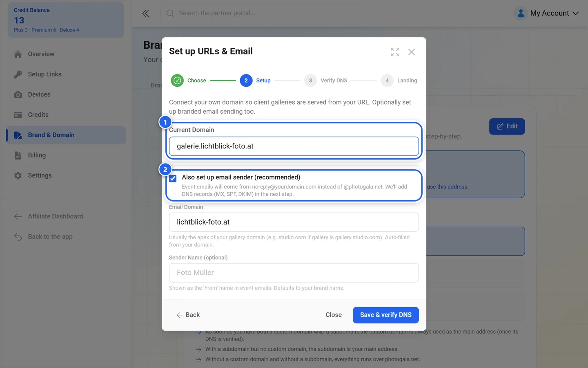Click the completed Choose step checkmark
The height and width of the screenshot is (368, 588).
pos(177,81)
